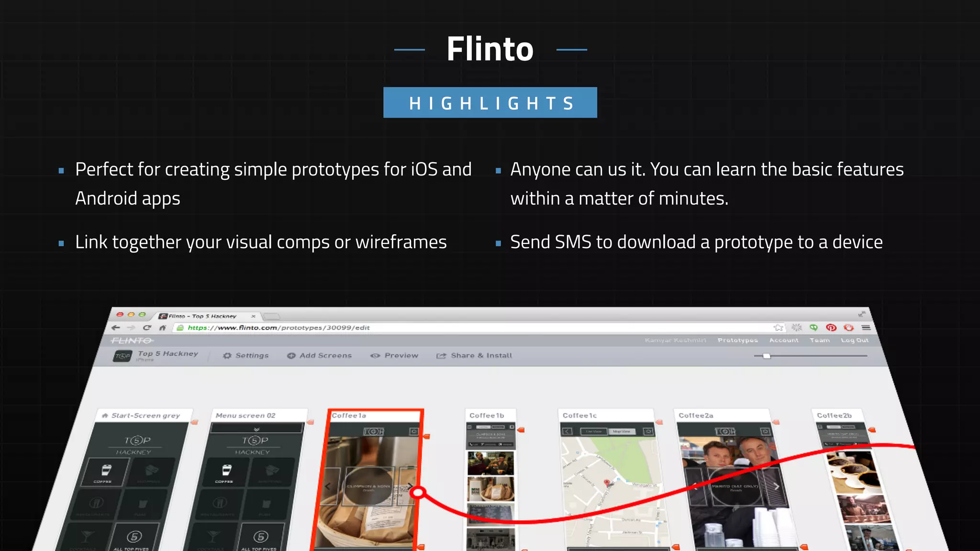Screen dimensions: 980x551
Task: Click the spinner extension icon
Action: pos(796,328)
